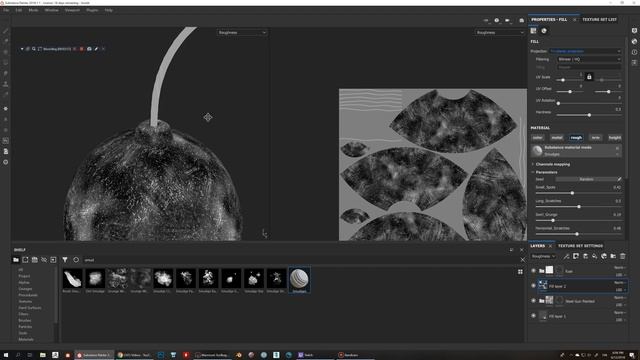Toggle the height material channel
This screenshot has width=640, height=360.
[x=615, y=138]
